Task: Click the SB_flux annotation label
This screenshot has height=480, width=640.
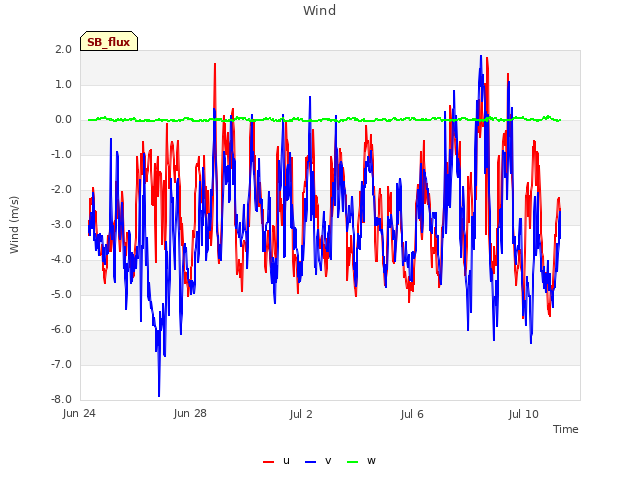Action: pyautogui.click(x=109, y=42)
